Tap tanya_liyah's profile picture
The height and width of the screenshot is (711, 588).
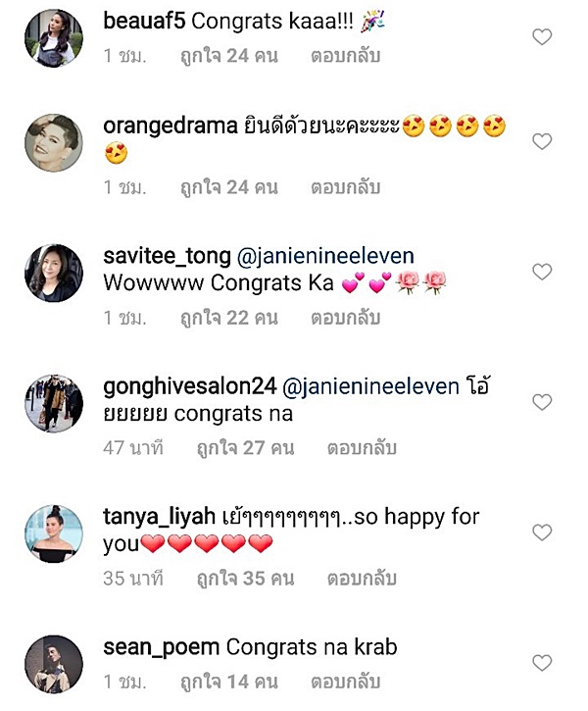click(54, 533)
